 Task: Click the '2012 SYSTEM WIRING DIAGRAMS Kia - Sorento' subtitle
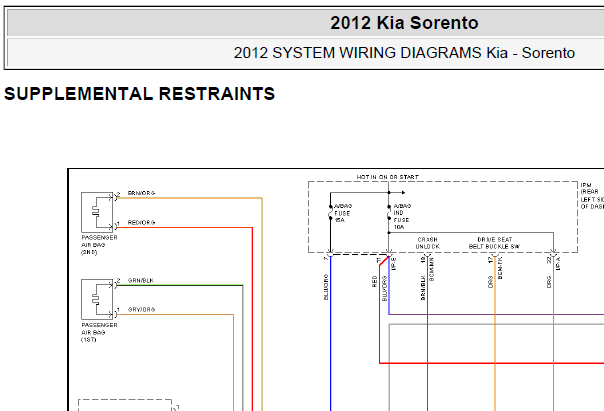pyautogui.click(x=404, y=53)
